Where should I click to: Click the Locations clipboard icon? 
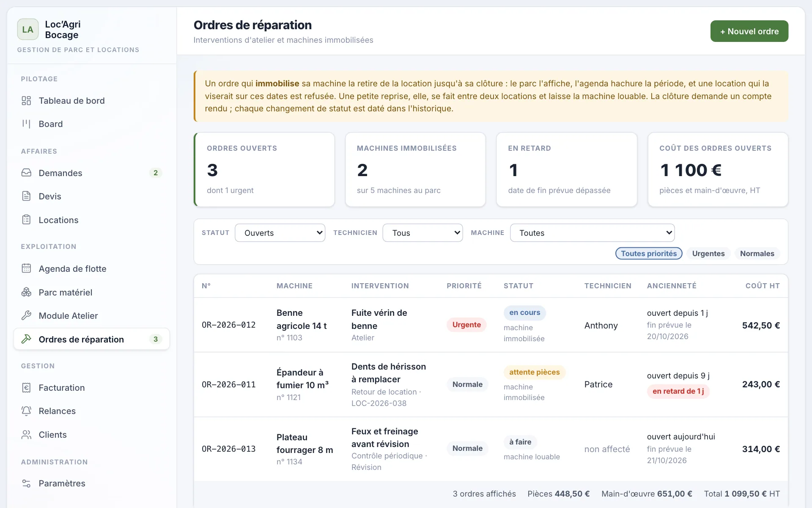(26, 220)
